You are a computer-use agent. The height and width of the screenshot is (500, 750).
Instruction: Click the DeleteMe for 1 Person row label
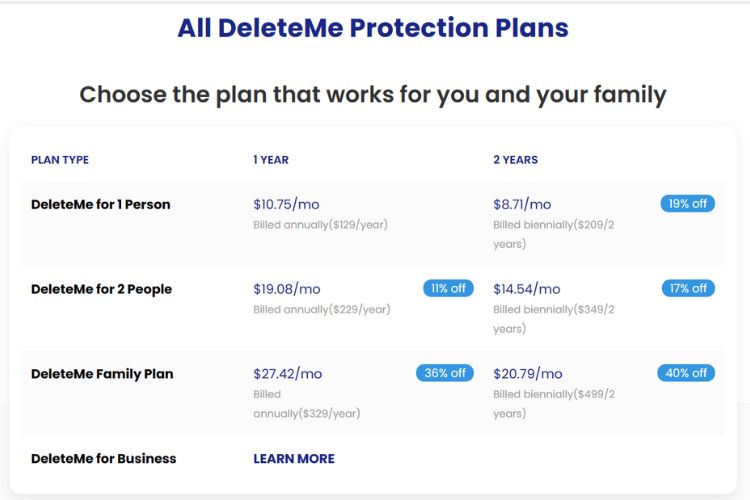click(101, 204)
